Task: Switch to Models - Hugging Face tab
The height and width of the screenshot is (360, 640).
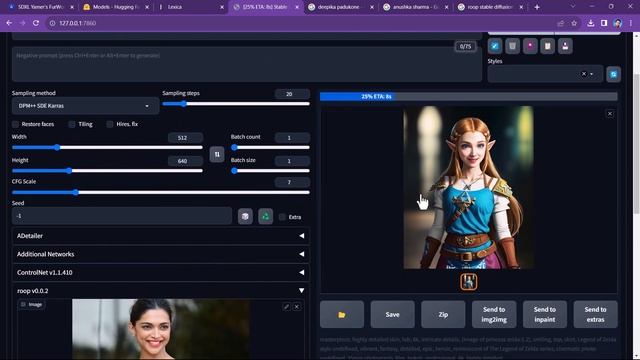Action: click(x=116, y=7)
